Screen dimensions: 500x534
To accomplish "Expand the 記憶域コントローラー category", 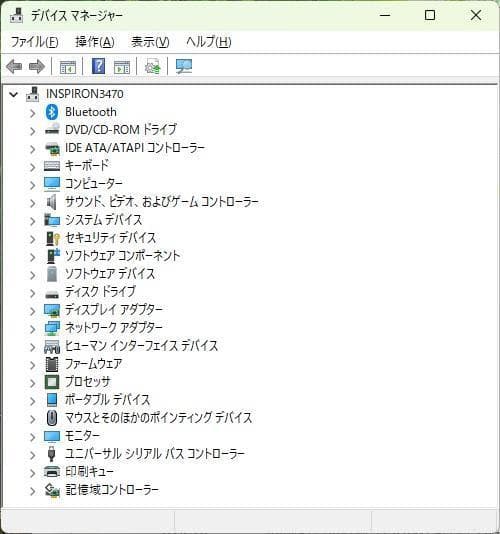I will click(x=33, y=491).
